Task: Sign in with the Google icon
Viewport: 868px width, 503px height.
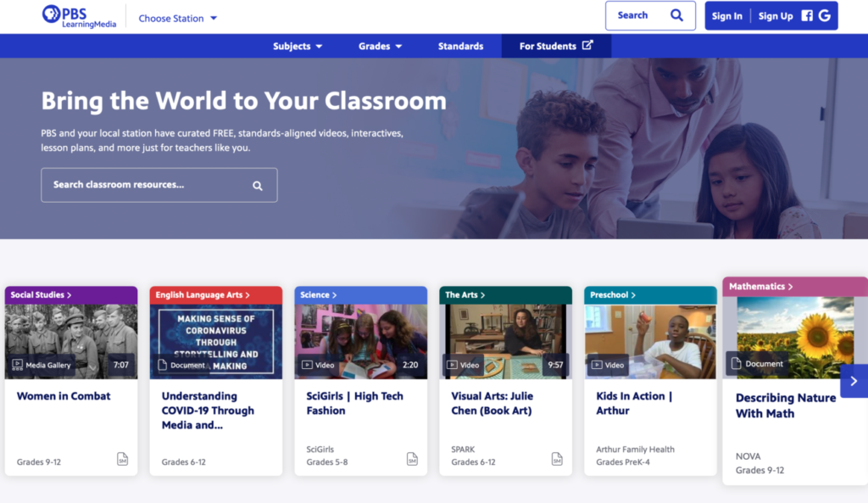Action: coord(825,15)
